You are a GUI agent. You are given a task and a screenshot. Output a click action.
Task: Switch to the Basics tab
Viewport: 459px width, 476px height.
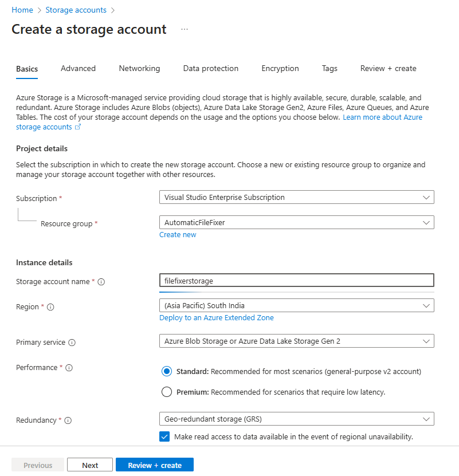click(27, 69)
